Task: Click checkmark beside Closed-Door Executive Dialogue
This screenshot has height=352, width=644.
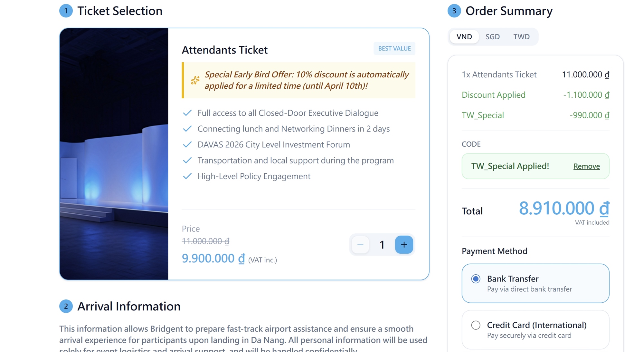Action: click(x=187, y=113)
